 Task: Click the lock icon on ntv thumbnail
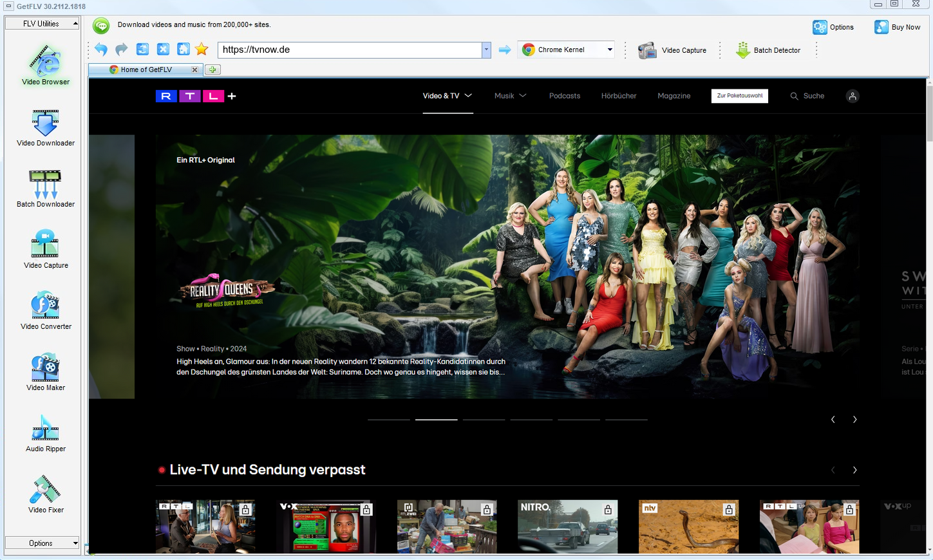[729, 510]
